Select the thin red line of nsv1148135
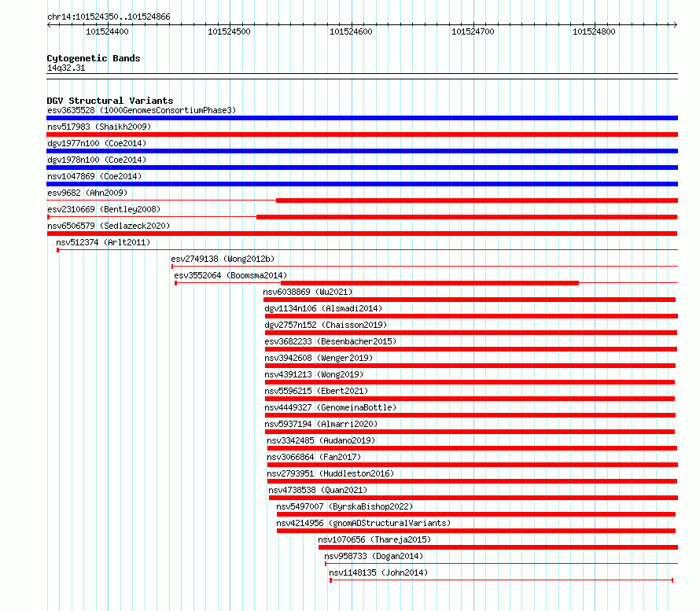 click(x=501, y=580)
